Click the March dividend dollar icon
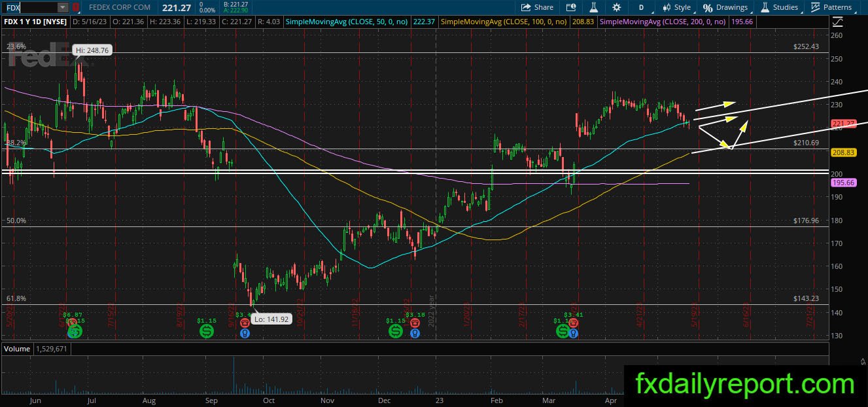The width and height of the screenshot is (868, 407). [x=563, y=332]
